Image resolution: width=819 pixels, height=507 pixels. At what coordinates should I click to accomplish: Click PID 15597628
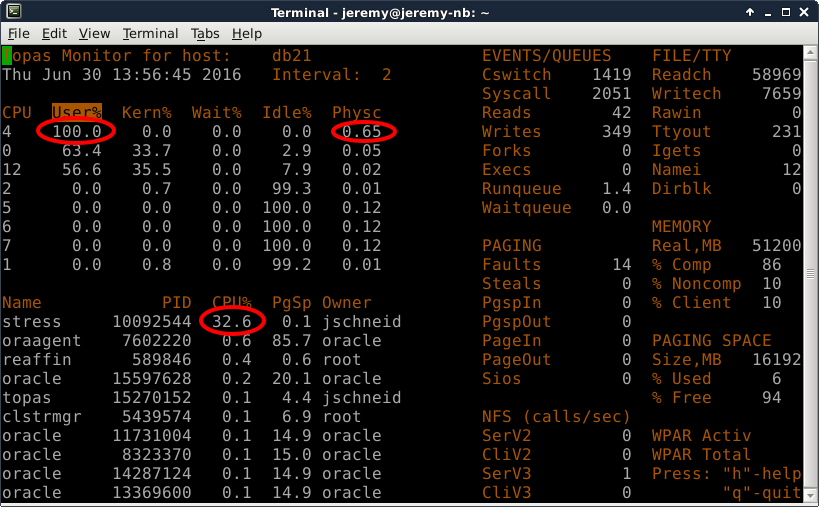pos(152,379)
